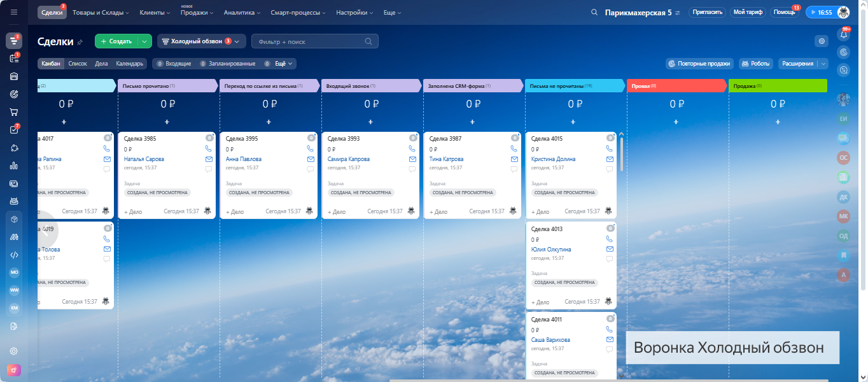Click the Пригласить button
868x382 pixels.
(707, 12)
